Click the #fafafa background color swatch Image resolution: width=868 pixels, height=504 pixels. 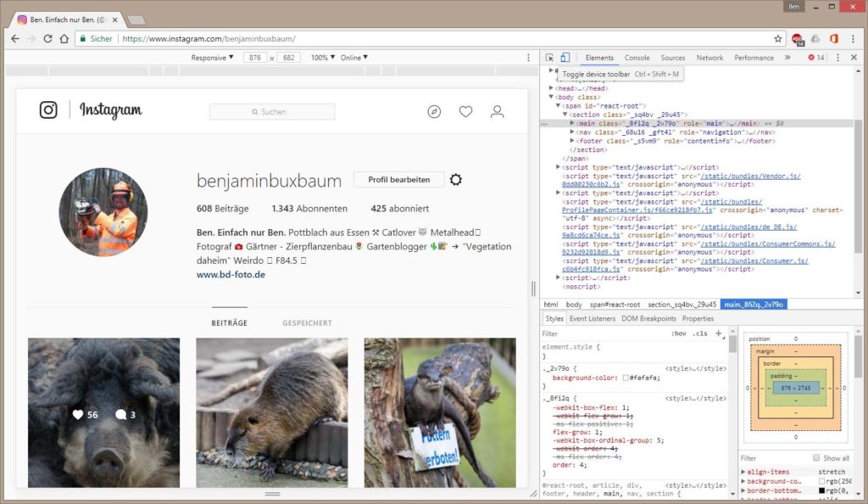coord(626,378)
